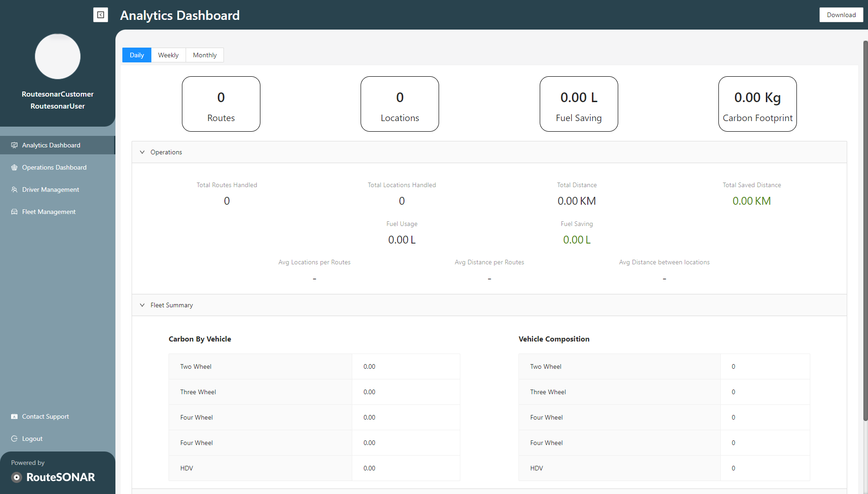Log out via Logout link
The height and width of the screenshot is (494, 868).
(x=57, y=439)
